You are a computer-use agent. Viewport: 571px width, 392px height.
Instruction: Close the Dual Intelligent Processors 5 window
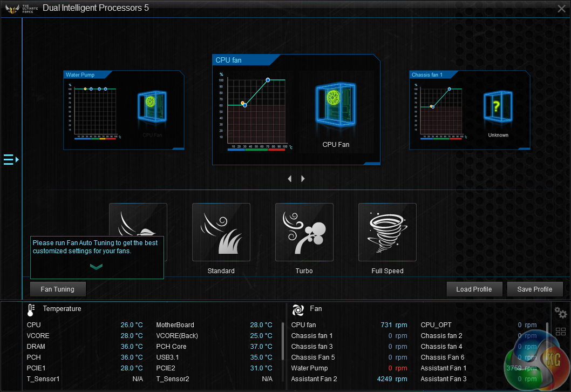coord(561,9)
